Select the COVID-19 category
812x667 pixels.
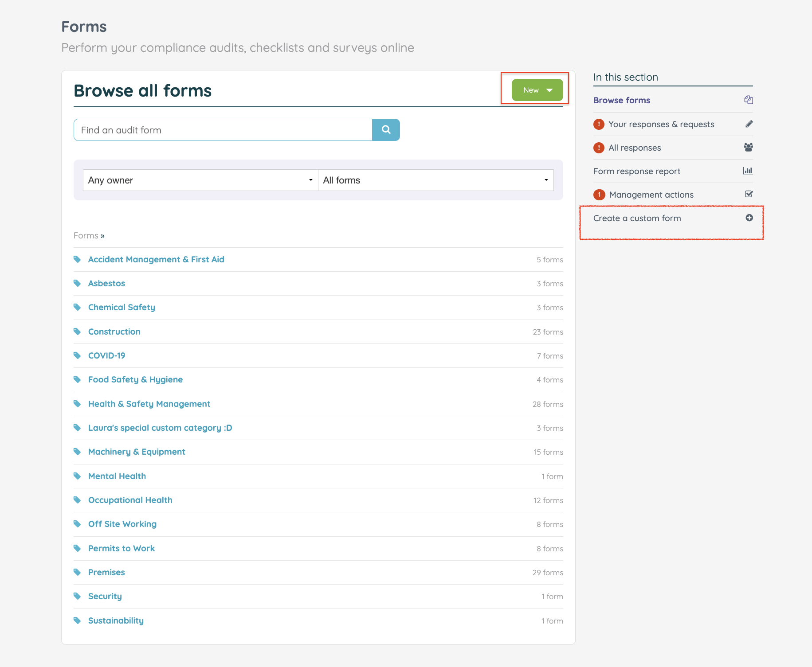(106, 355)
